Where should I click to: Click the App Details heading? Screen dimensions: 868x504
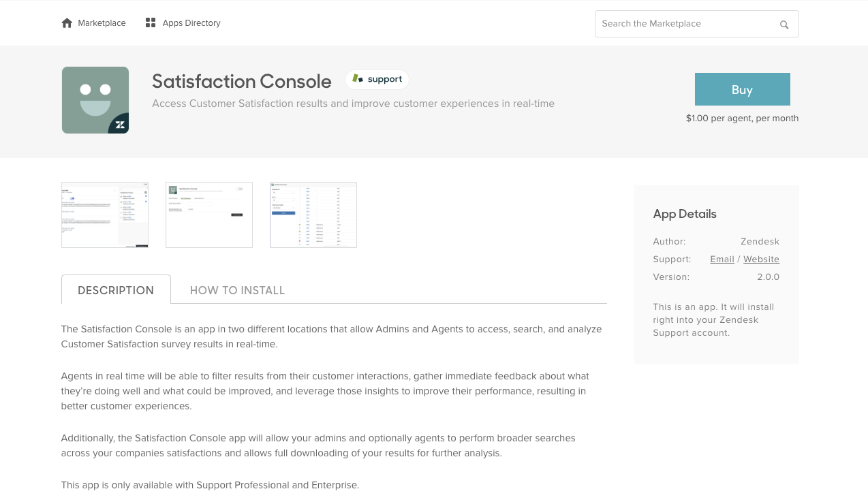pos(685,214)
